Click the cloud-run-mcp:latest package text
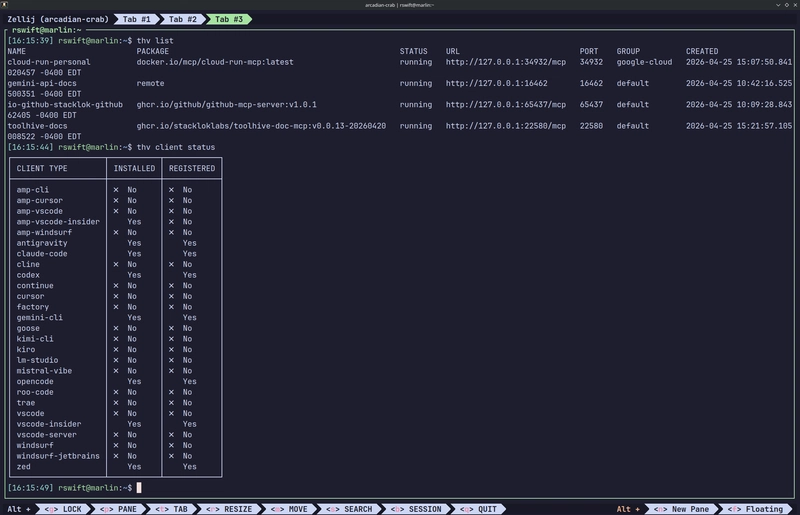The height and width of the screenshot is (515, 800). [215, 62]
